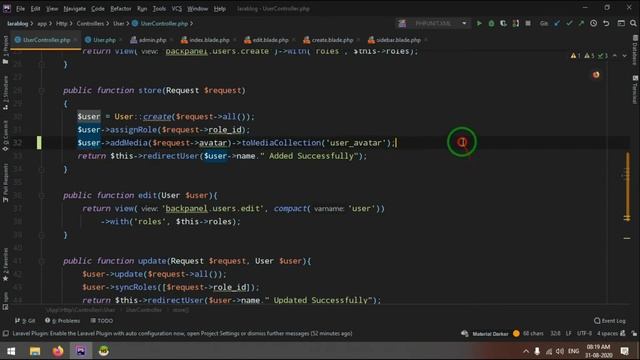
Task: Switch to the User.php editor tab
Action: pyautogui.click(x=104, y=40)
